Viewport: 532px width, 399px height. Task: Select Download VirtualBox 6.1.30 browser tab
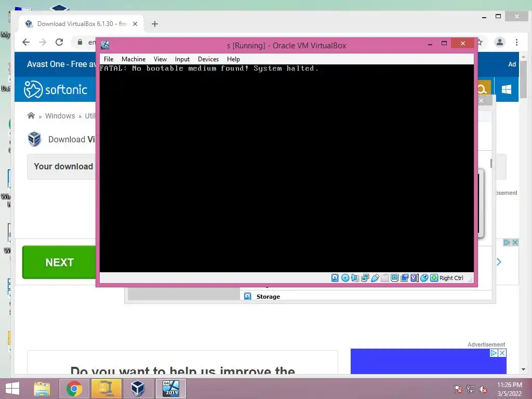82,24
